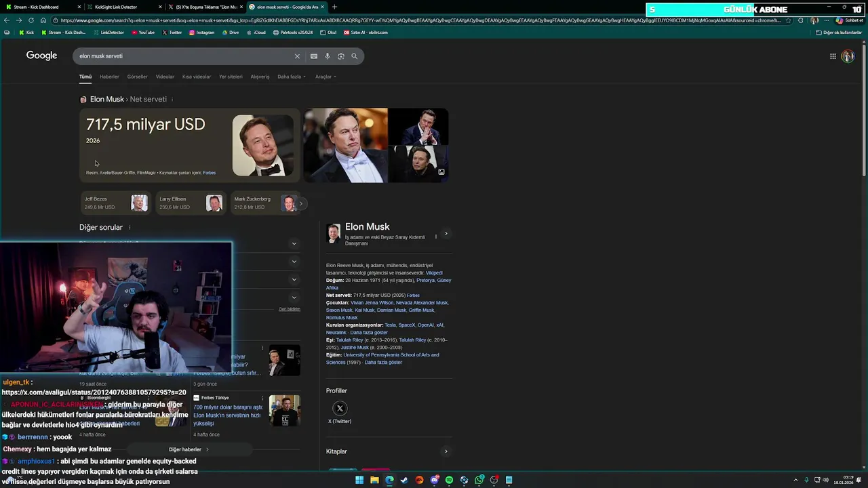Open the Diğer sık kullanılanlar bookmarks folder
This screenshot has height=488, width=868.
[x=839, y=33]
